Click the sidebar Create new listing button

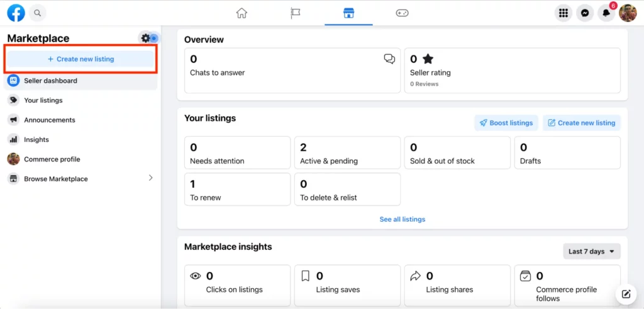81,59
